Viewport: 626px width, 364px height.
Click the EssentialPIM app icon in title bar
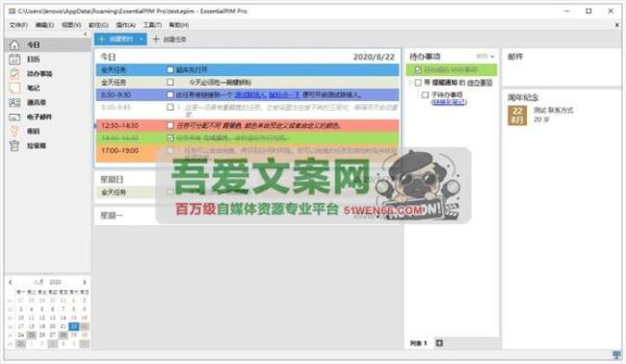click(12, 12)
